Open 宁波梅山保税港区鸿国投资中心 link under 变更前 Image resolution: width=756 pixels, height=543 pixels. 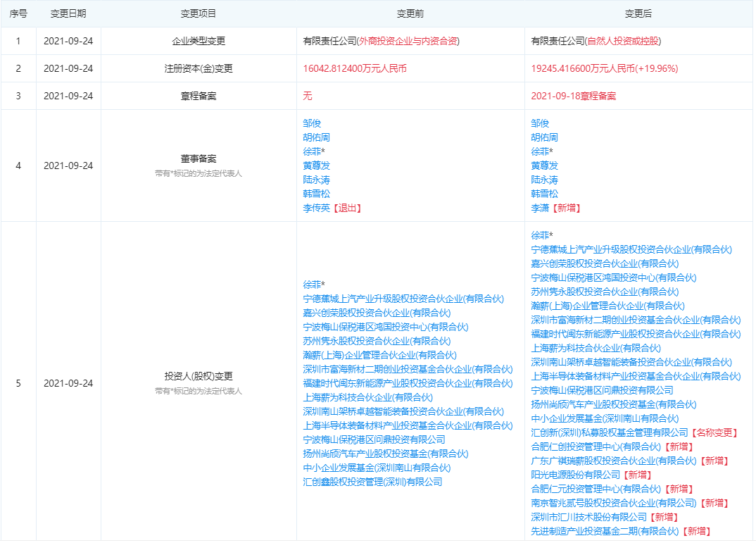386,327
